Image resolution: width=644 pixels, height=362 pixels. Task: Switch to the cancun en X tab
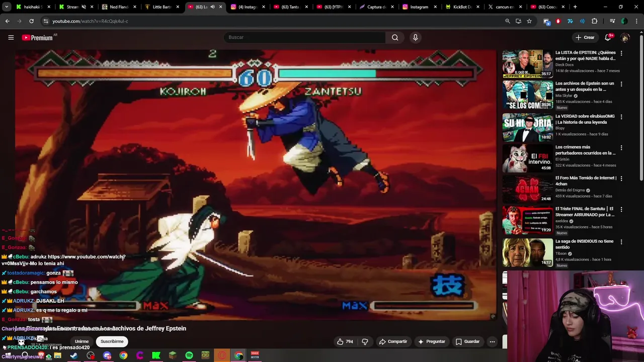click(505, 7)
